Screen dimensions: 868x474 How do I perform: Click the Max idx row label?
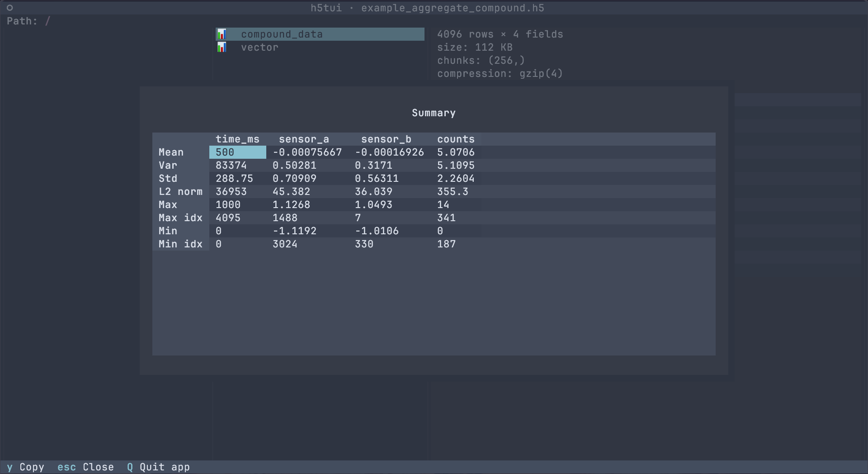pyautogui.click(x=180, y=218)
